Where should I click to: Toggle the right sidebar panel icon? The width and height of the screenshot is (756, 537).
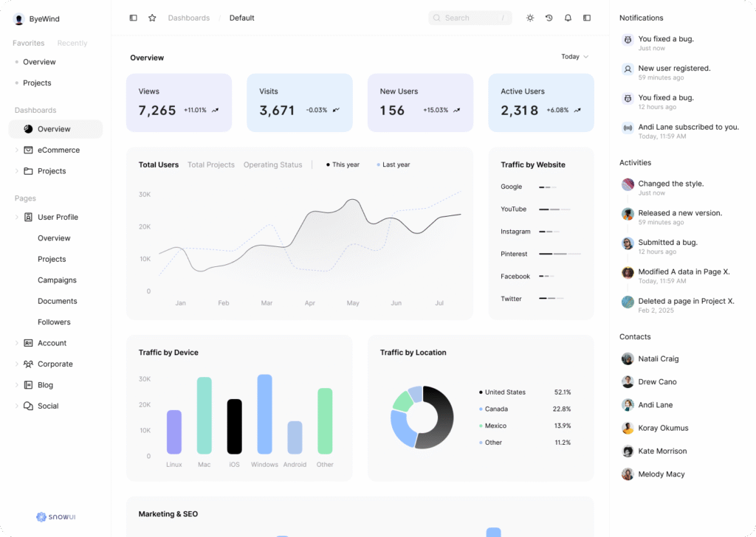click(587, 18)
